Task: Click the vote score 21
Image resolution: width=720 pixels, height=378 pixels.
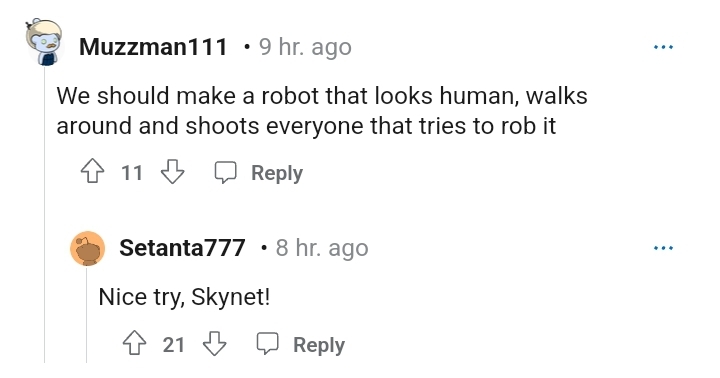Action: click(174, 344)
